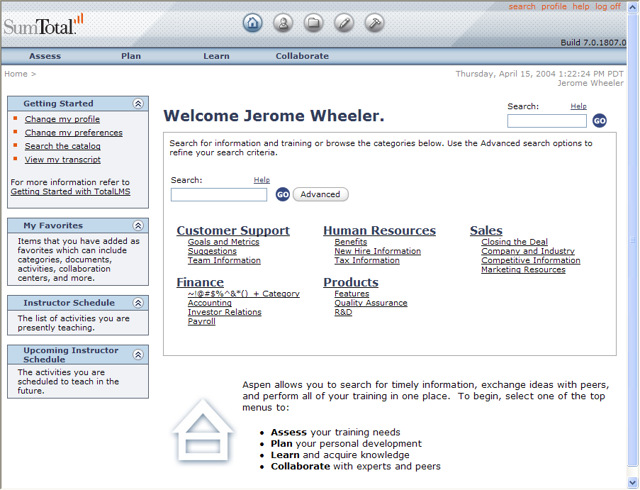This screenshot has width=640, height=490.
Task: Open Quality Assurance link
Action: click(371, 303)
